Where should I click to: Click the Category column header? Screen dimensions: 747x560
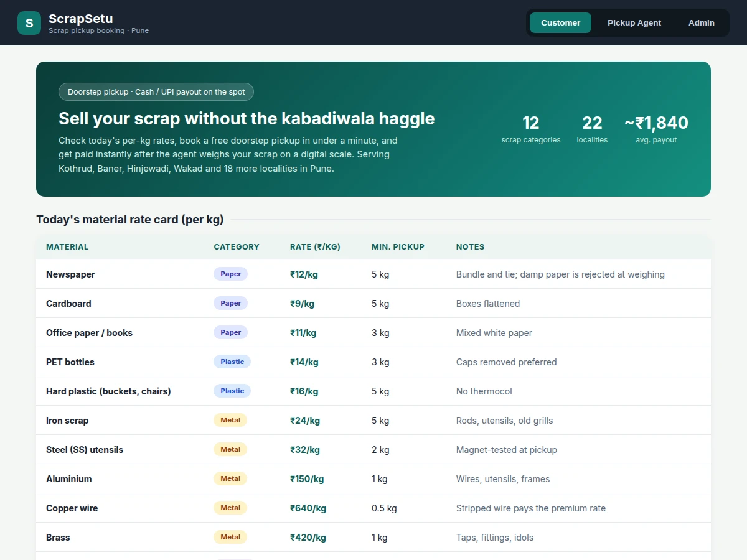[x=237, y=247]
